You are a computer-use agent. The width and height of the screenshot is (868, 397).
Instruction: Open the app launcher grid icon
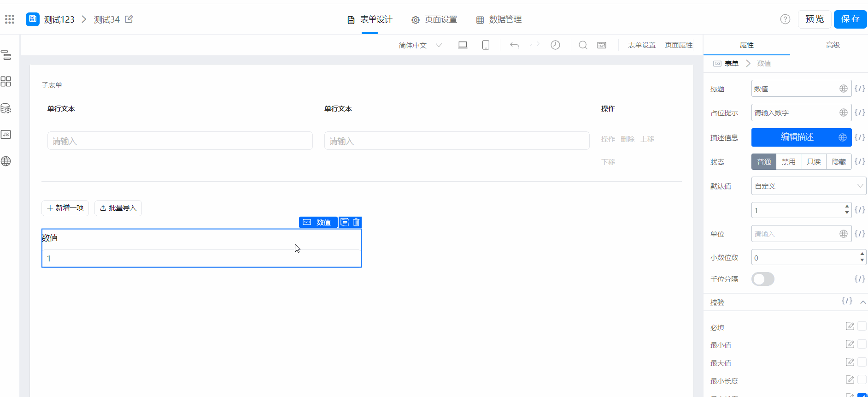click(x=10, y=19)
